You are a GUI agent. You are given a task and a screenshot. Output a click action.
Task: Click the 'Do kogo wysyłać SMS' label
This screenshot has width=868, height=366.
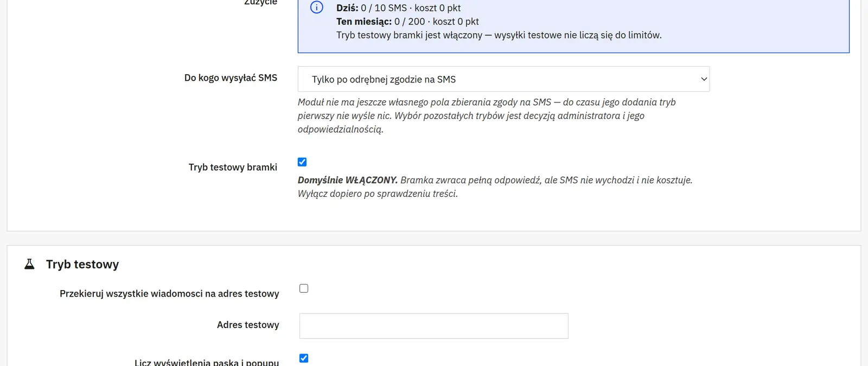(231, 78)
